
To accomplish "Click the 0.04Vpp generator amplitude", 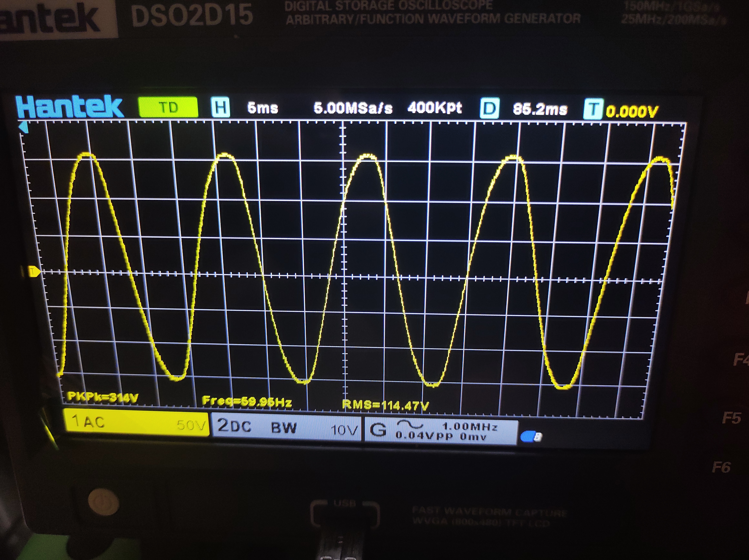I will click(x=424, y=436).
